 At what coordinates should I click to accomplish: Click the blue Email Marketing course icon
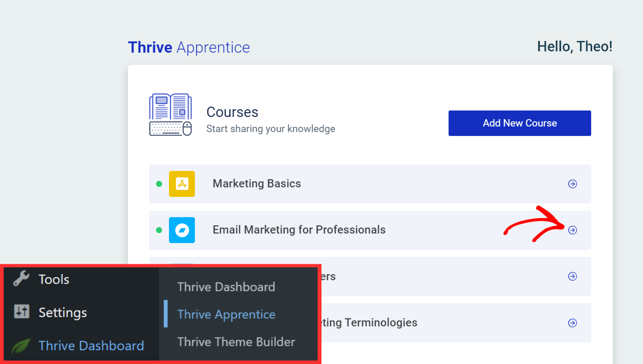pyautogui.click(x=182, y=230)
